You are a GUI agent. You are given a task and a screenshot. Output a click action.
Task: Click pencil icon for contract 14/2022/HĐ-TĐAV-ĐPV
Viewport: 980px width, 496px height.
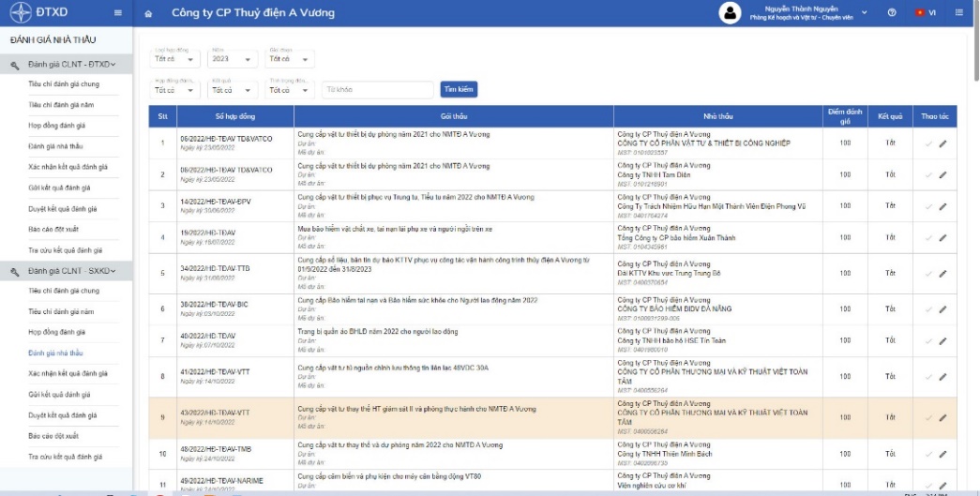point(942,206)
